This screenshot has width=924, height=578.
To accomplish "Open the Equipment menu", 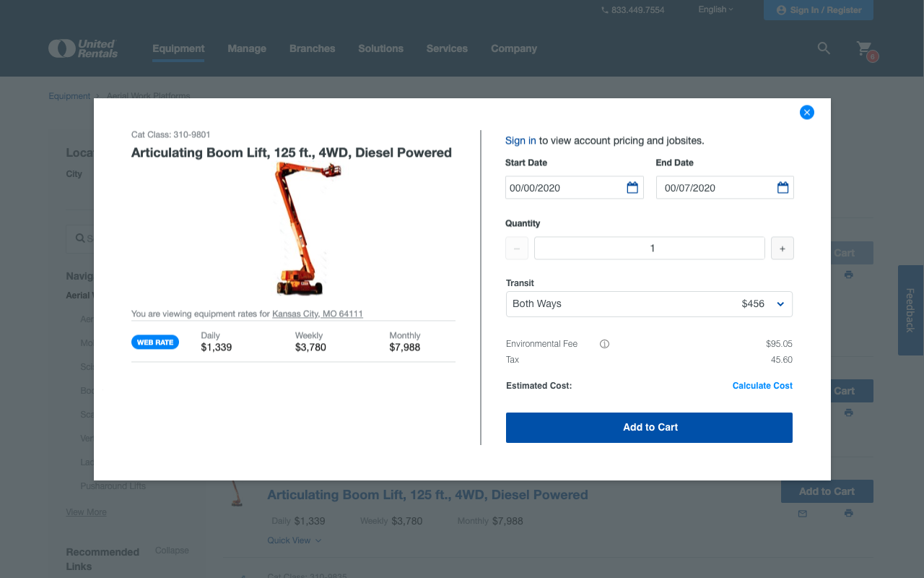I will click(x=178, y=48).
